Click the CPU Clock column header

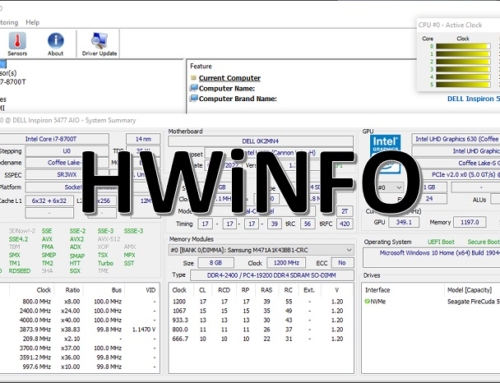click(44, 290)
